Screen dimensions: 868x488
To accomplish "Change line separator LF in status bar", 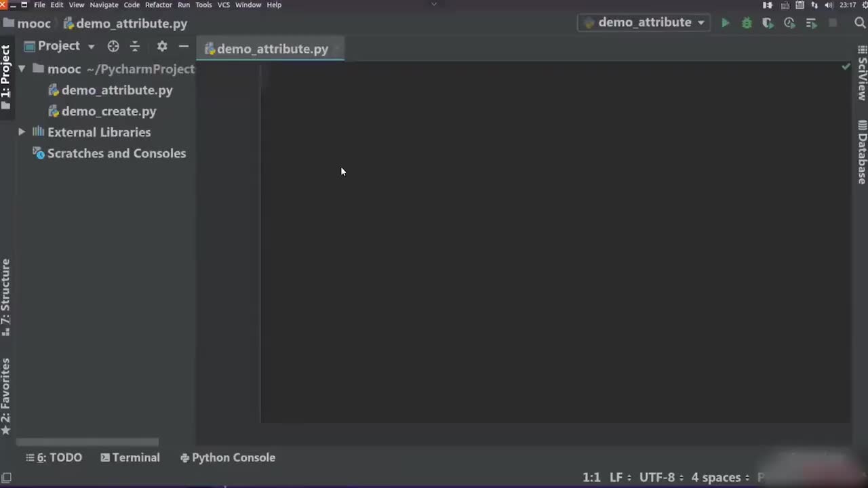I will [620, 478].
